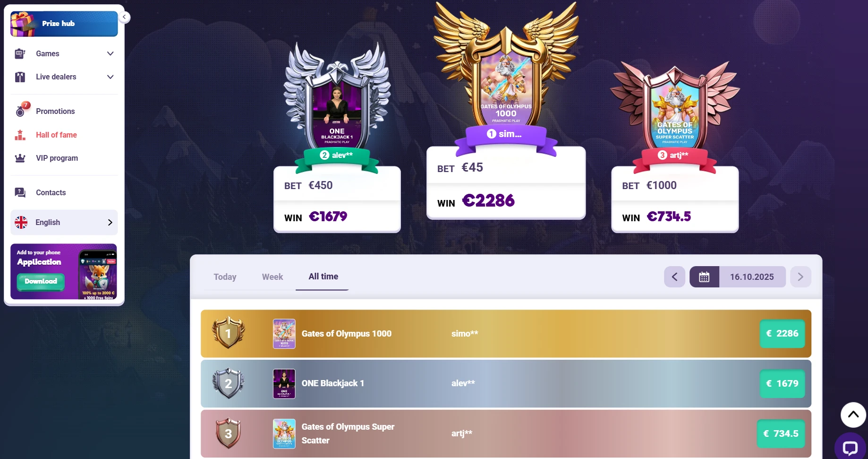The width and height of the screenshot is (868, 459).
Task: Open Gates of Olympus 1000 thumbnail in list
Action: click(x=284, y=334)
